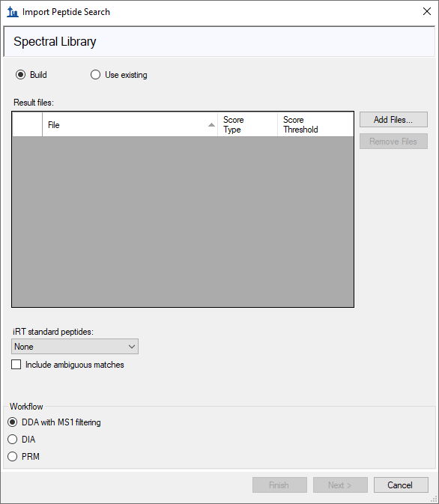Screen dimensions: 439x504
Task: Sort by the File column header
Action: point(130,125)
